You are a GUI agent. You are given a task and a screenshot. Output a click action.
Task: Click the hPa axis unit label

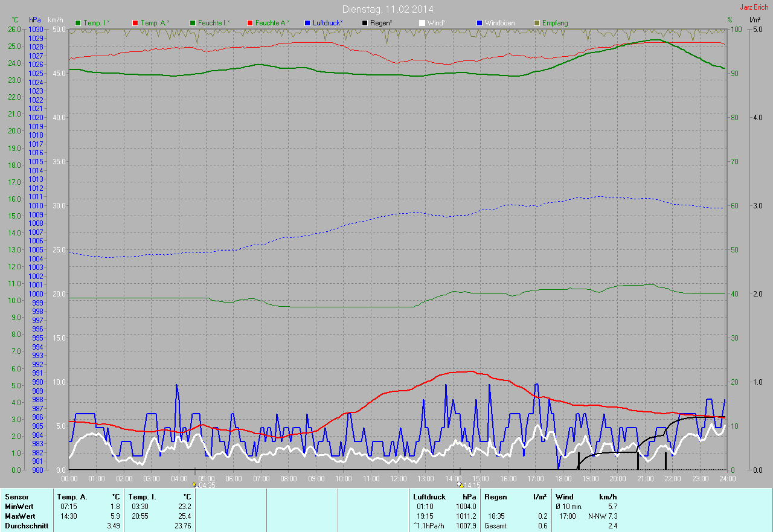[35, 20]
